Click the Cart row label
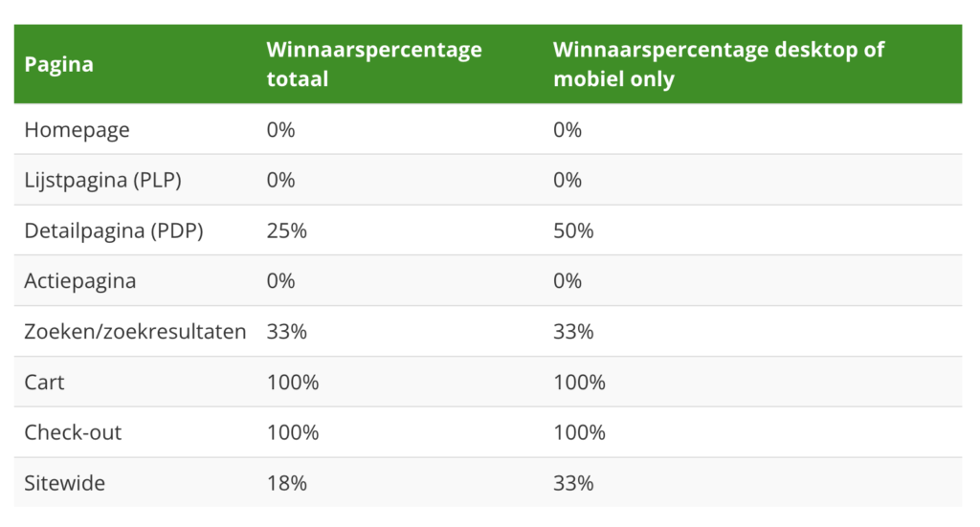980x527 pixels. [45, 383]
